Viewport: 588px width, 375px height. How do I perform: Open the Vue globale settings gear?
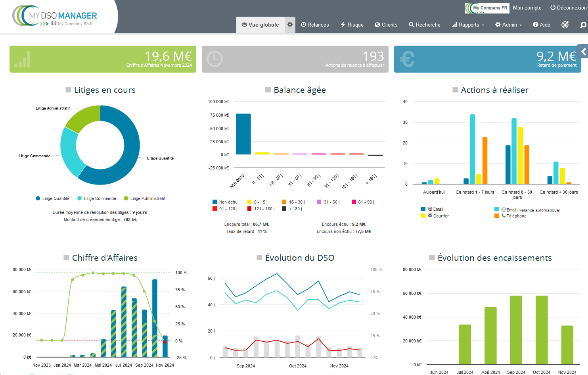290,25
